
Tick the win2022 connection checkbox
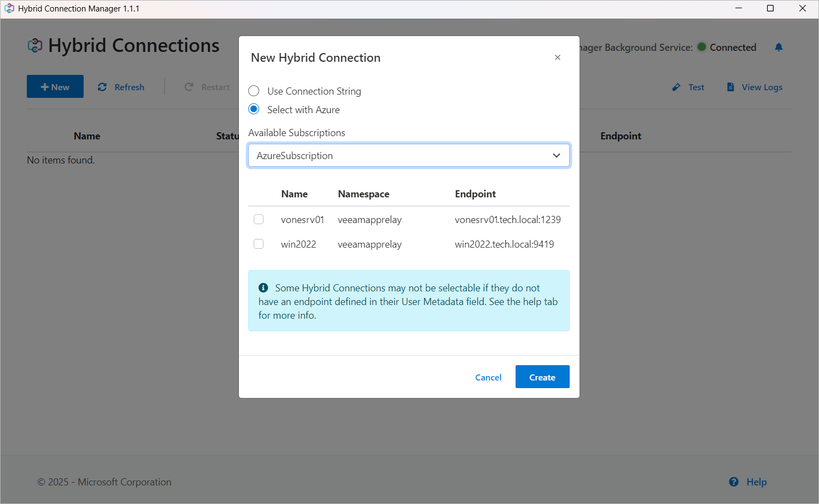point(259,244)
